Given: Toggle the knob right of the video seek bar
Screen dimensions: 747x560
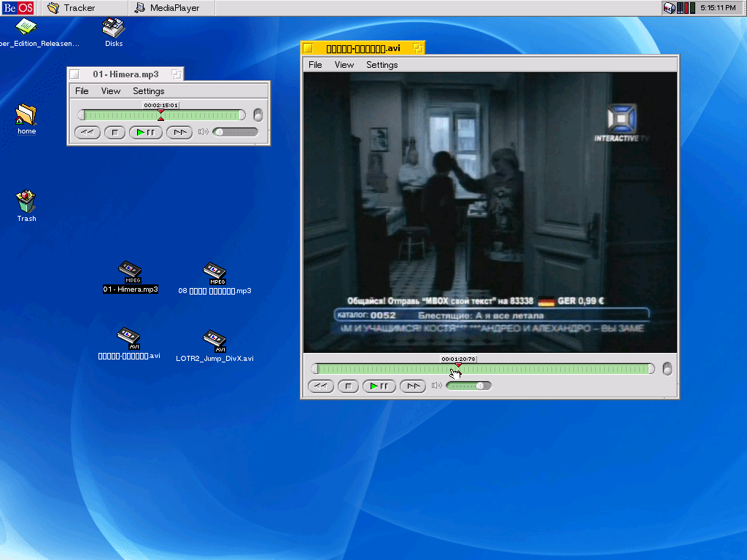Looking at the screenshot, I should coord(667,369).
